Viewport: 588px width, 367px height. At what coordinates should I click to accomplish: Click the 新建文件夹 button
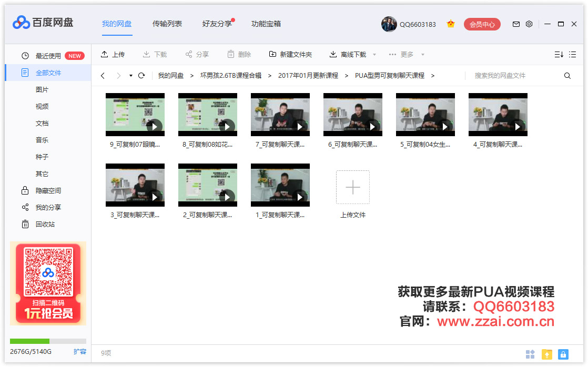[291, 55]
